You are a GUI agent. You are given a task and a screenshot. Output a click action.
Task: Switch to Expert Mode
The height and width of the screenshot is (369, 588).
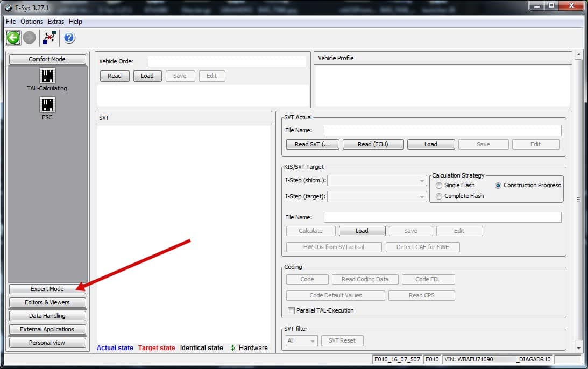click(x=47, y=289)
